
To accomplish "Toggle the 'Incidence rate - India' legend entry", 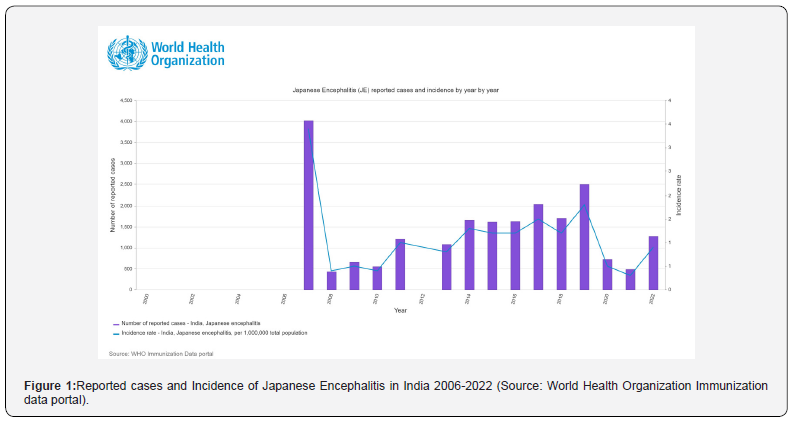I will point(210,333).
